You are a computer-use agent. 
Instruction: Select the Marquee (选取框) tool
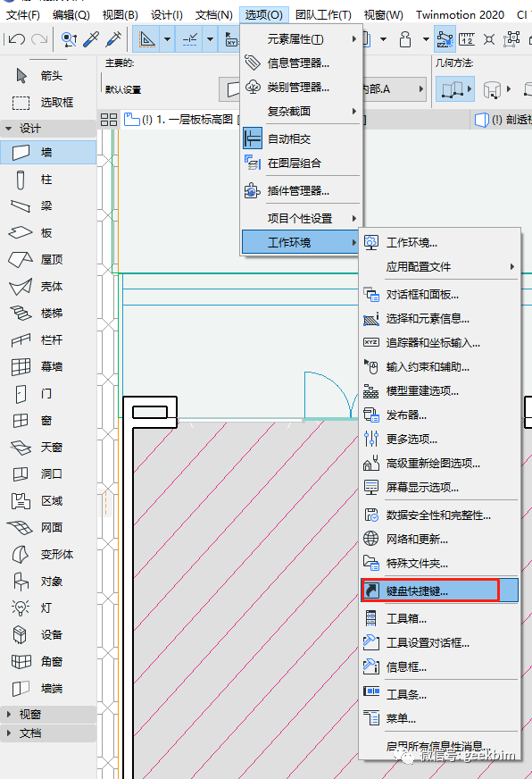click(x=48, y=103)
